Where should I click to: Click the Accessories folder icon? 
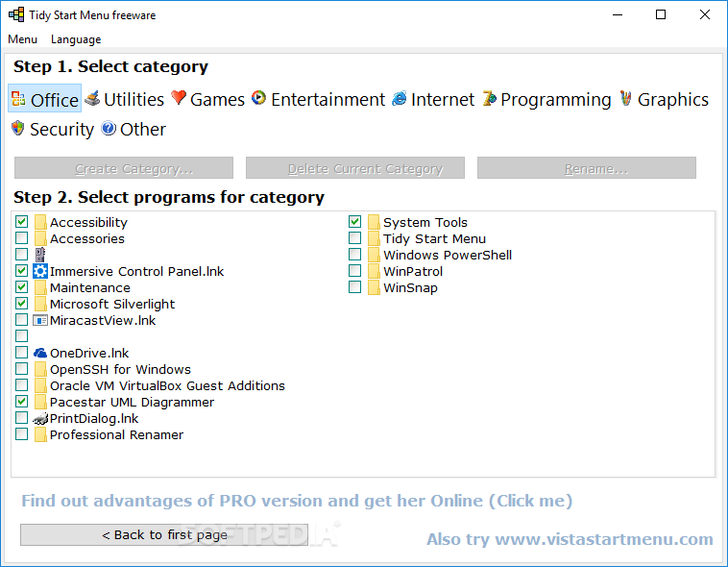(x=40, y=238)
